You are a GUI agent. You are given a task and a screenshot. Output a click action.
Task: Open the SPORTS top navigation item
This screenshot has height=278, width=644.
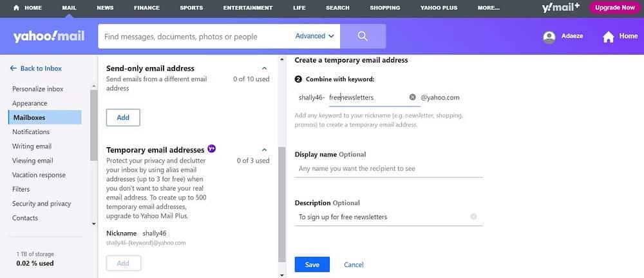tap(191, 8)
